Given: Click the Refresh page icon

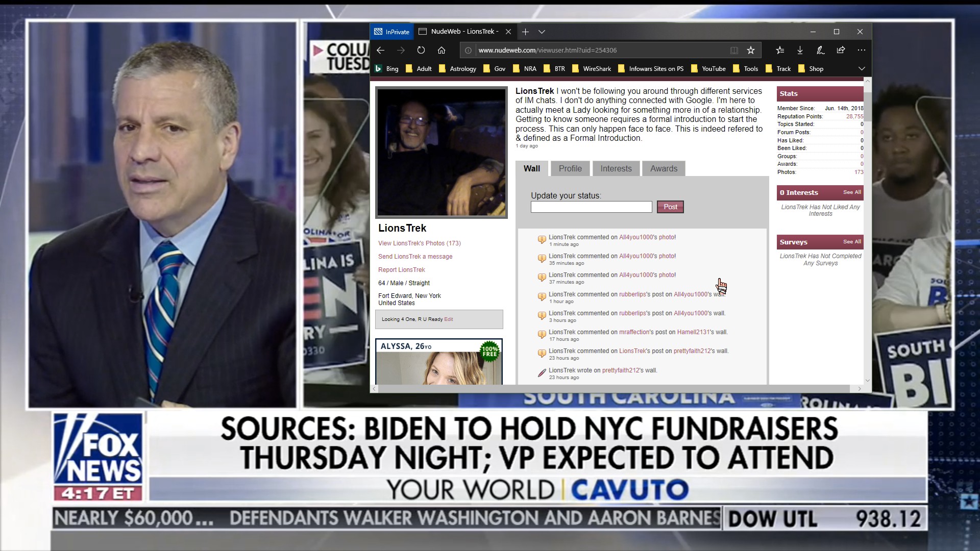Looking at the screenshot, I should click(421, 50).
